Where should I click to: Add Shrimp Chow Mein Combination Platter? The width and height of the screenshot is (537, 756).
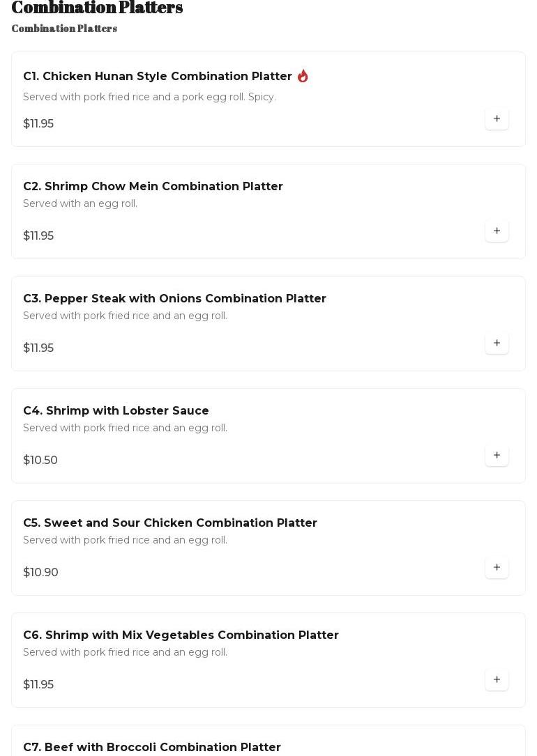click(x=497, y=231)
